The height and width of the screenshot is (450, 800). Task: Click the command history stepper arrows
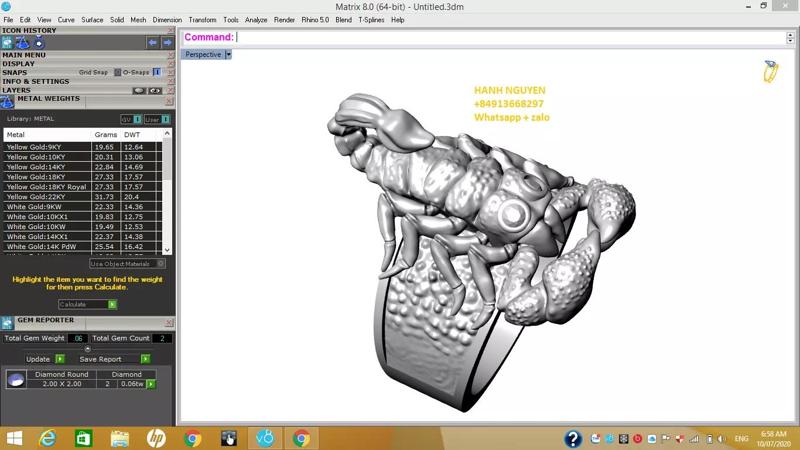pos(790,38)
